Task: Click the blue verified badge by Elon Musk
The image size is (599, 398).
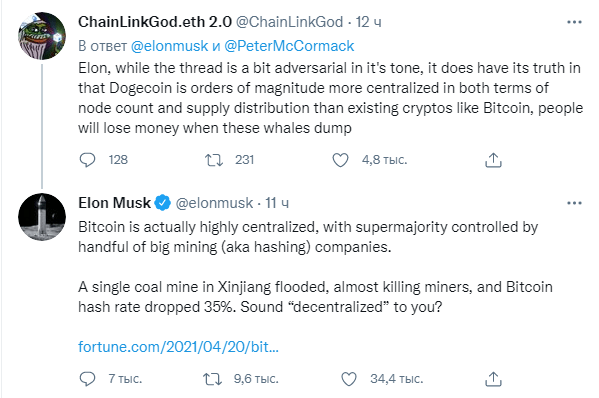Action: [163, 203]
